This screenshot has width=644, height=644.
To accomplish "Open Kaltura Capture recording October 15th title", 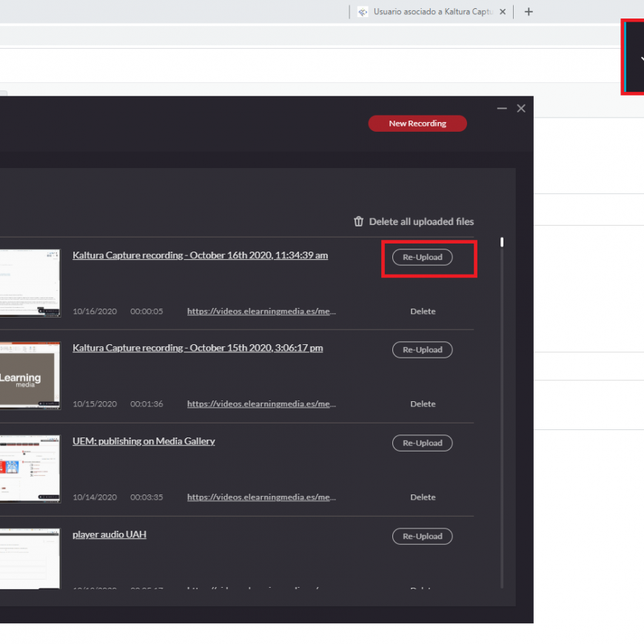I will coord(198,348).
